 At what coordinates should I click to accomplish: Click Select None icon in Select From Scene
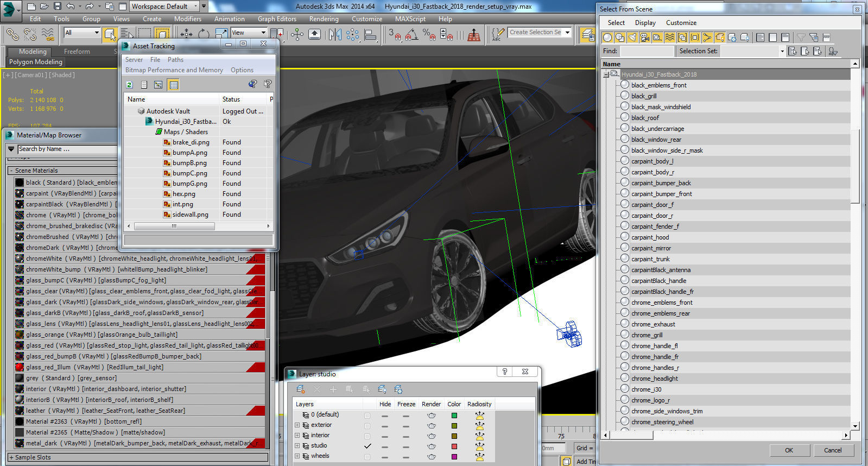[772, 37]
